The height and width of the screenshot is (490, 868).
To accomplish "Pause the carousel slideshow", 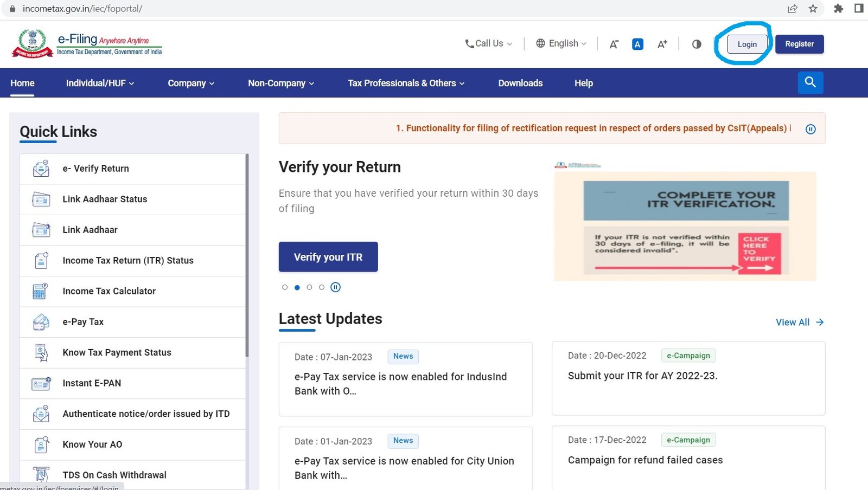I will click(335, 287).
